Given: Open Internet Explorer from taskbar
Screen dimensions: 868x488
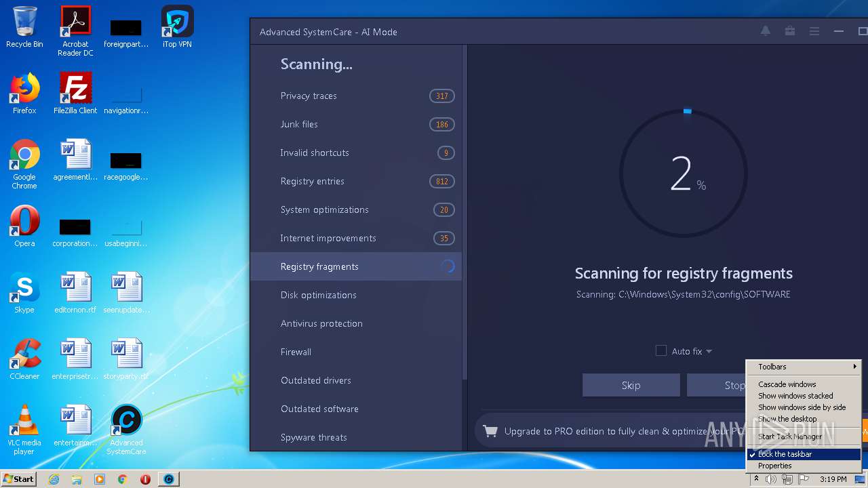Looking at the screenshot, I should tap(54, 479).
